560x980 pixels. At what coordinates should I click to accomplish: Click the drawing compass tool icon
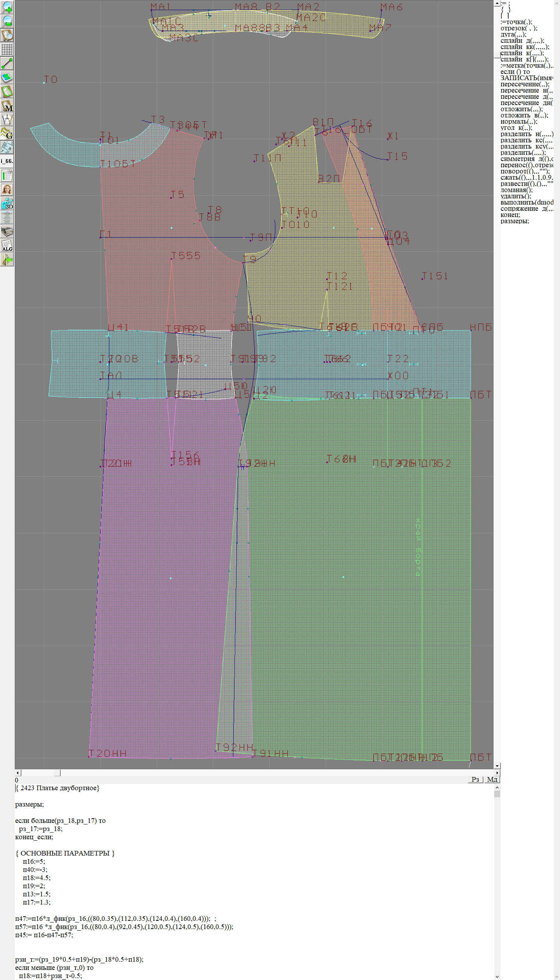(x=7, y=119)
